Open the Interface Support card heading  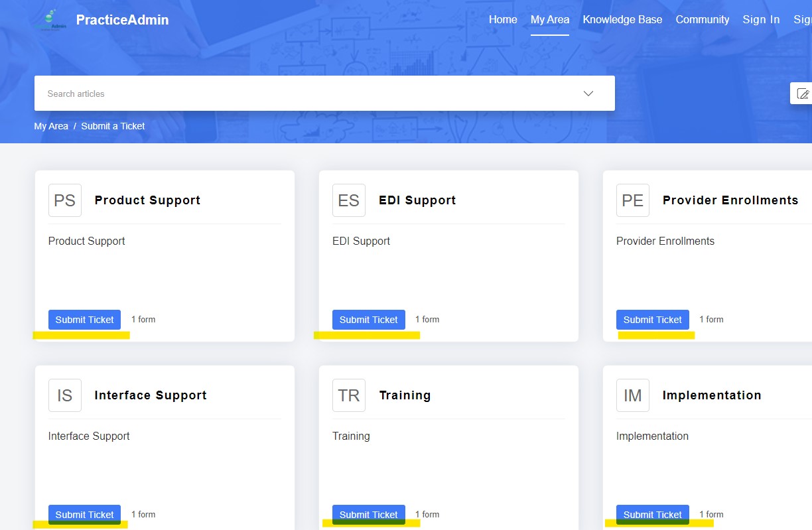click(151, 395)
